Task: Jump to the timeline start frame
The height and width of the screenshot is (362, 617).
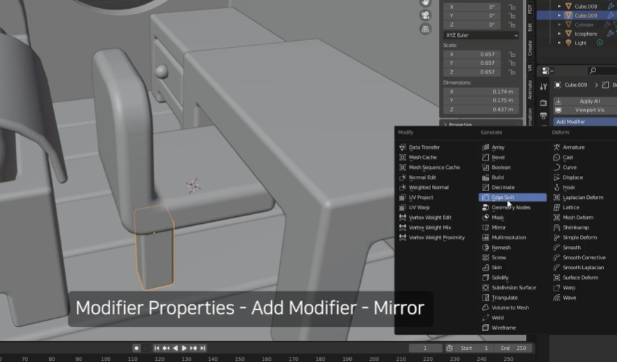Action: tap(157, 348)
